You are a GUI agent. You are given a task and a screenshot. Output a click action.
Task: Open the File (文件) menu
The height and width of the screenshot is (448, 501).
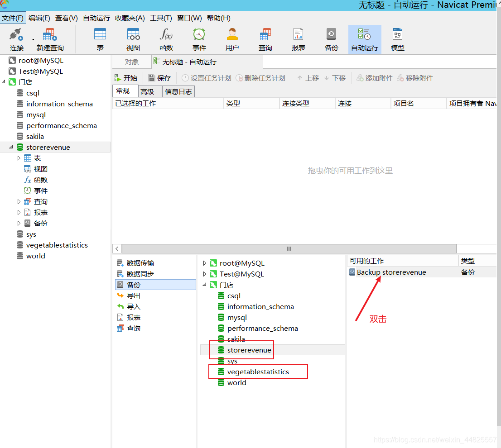point(13,18)
